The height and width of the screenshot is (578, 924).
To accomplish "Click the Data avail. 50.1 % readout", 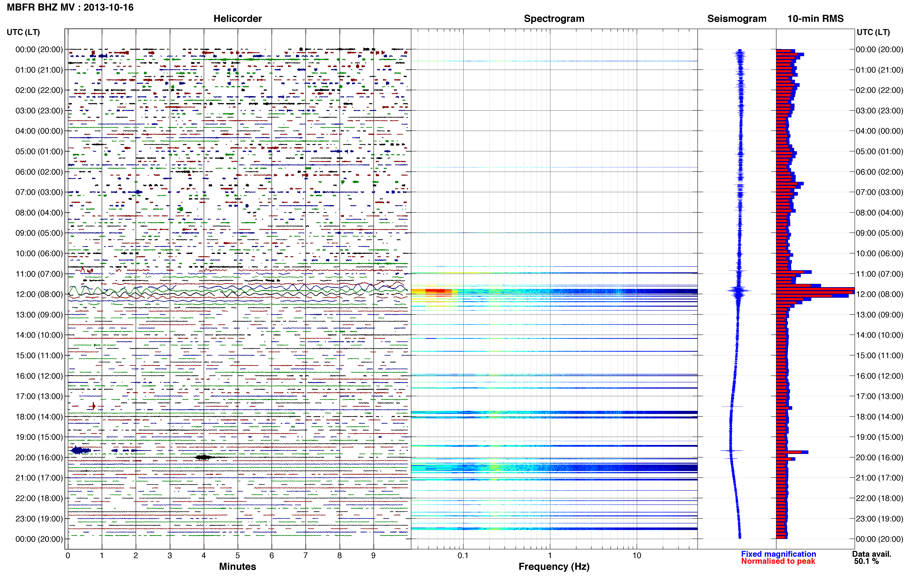I will click(x=871, y=557).
